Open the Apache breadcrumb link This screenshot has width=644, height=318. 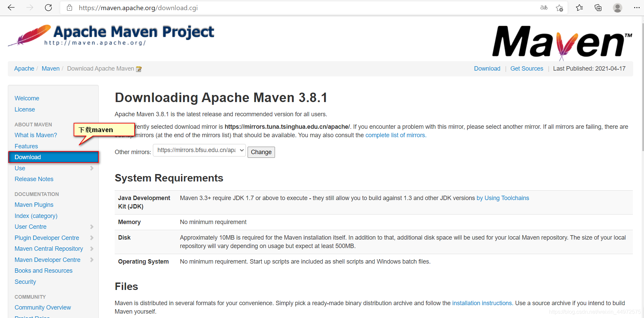click(x=24, y=69)
